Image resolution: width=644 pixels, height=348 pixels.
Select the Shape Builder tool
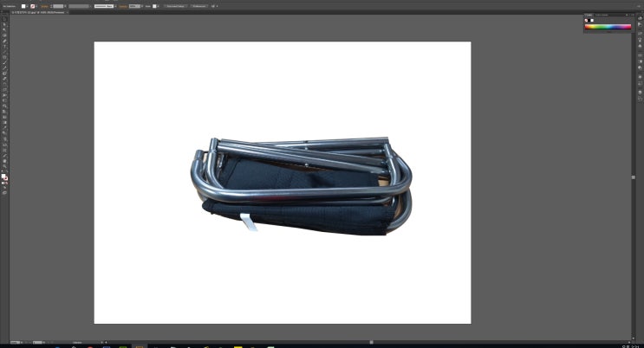pyautogui.click(x=4, y=106)
